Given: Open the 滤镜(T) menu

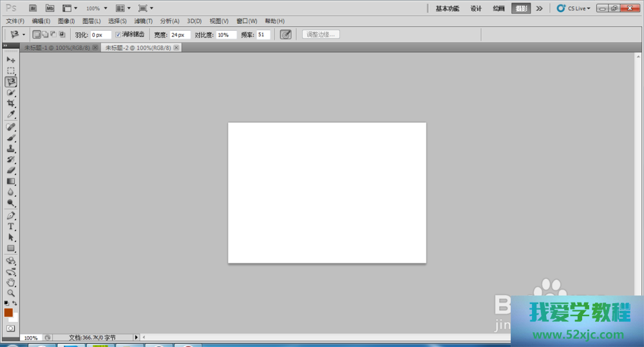Looking at the screenshot, I should tap(144, 21).
